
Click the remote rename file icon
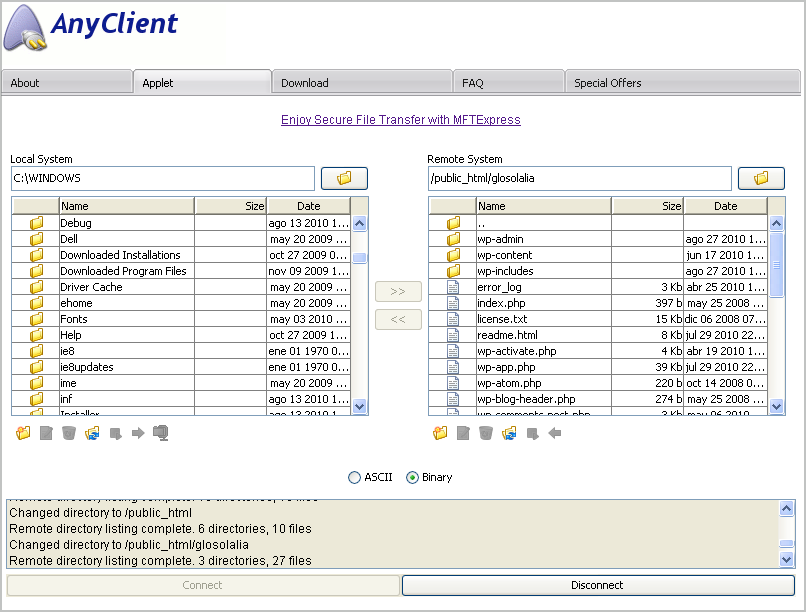pos(463,433)
